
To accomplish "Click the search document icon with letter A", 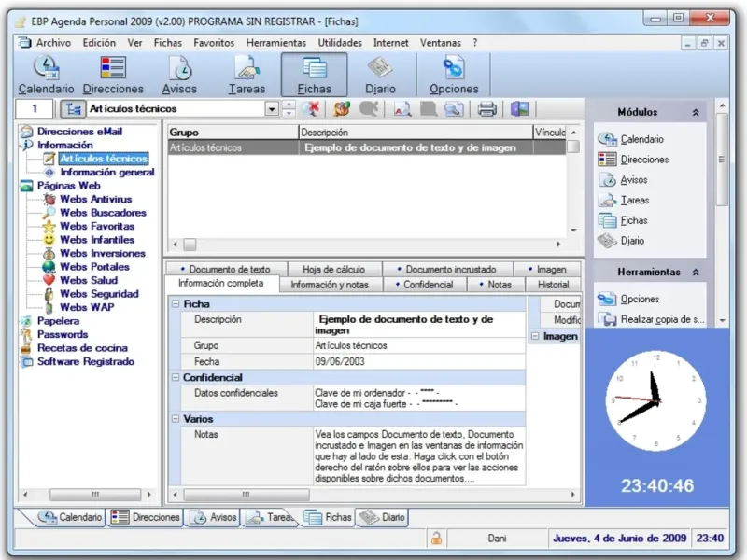I will pyautogui.click(x=402, y=109).
